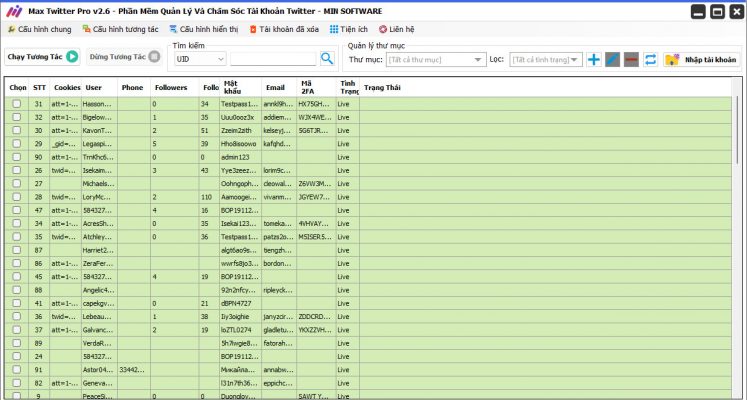Refresh folder list with sync arrows icon

point(650,60)
